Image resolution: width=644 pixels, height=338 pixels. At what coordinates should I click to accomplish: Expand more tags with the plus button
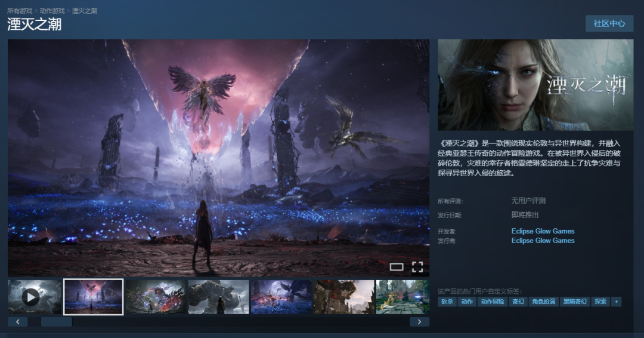point(616,302)
